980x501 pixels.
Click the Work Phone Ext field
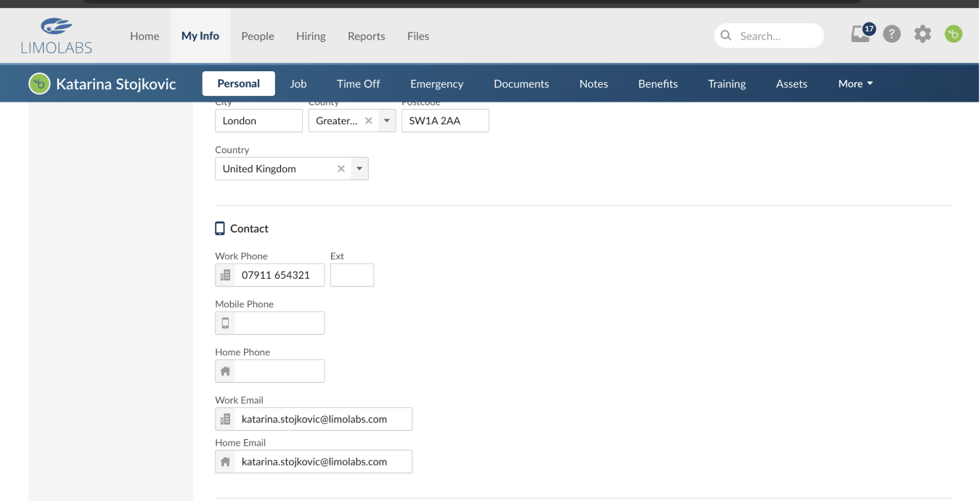pos(352,275)
